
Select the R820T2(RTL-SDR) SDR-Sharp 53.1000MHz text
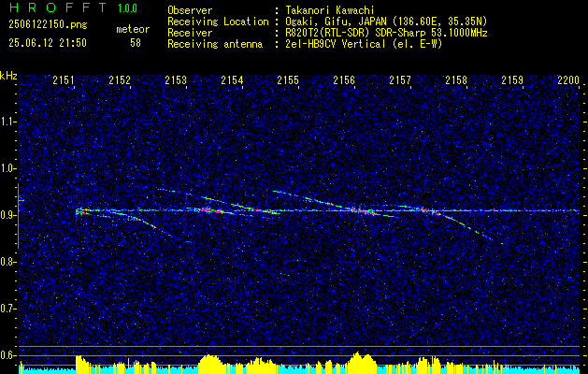[x=386, y=33]
